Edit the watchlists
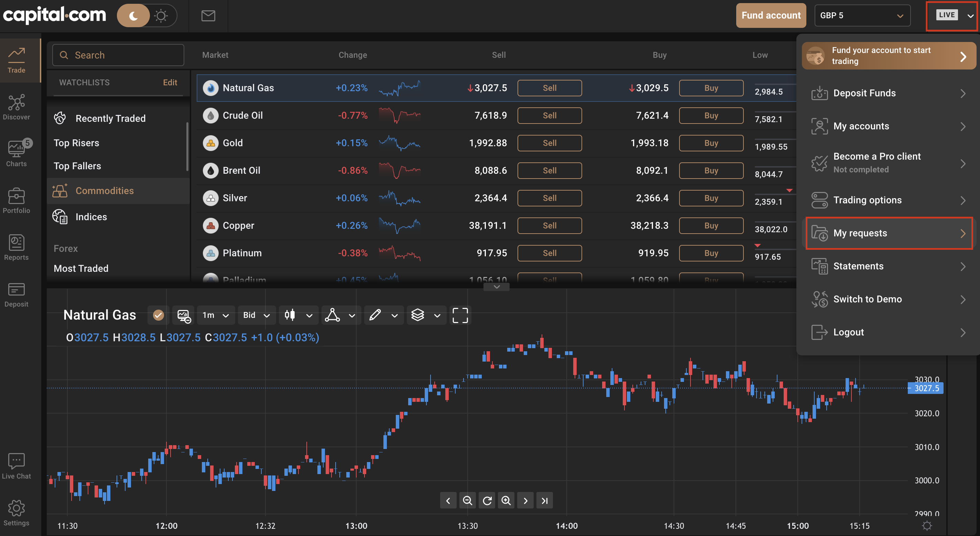This screenshot has height=536, width=980. [170, 82]
